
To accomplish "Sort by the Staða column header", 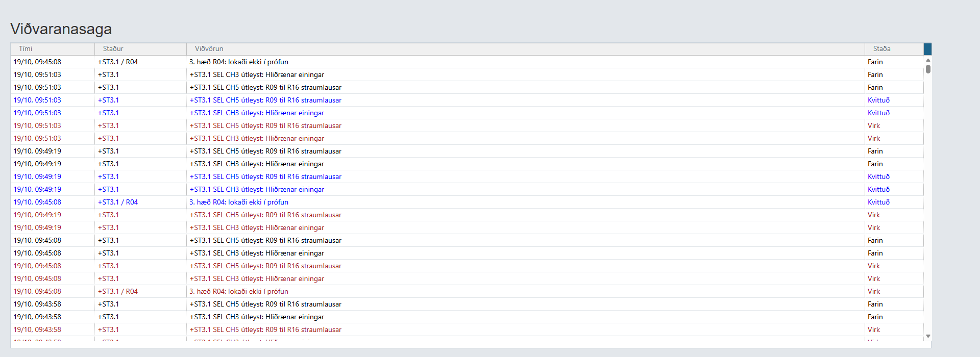I will pyautogui.click(x=894, y=49).
